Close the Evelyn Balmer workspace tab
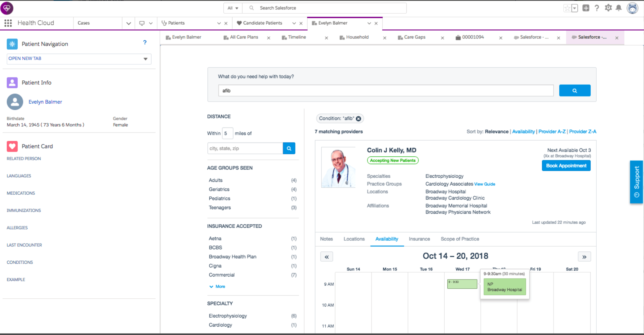 (376, 23)
